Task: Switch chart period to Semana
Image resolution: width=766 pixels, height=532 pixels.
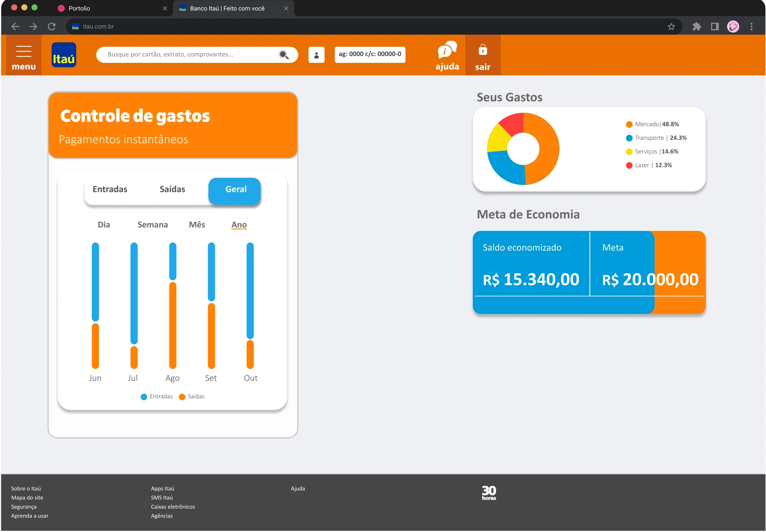Action: coord(152,225)
